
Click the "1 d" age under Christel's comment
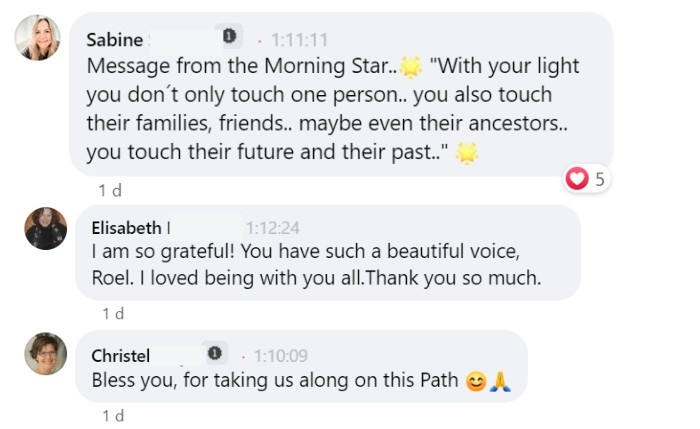pos(113,415)
